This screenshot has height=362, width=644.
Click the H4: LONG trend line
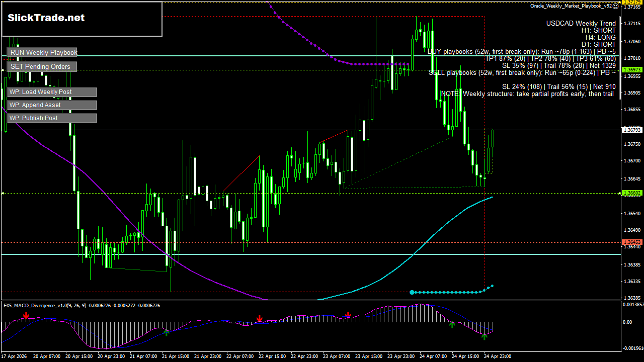pyautogui.click(x=601, y=38)
